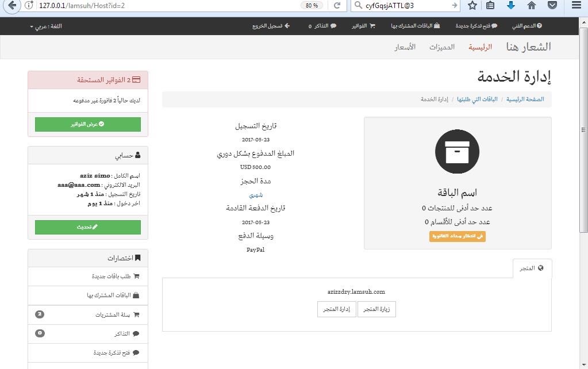Screen dimensions: 588x369
Task: Click the browser back arrow button
Action: [x=11, y=6]
